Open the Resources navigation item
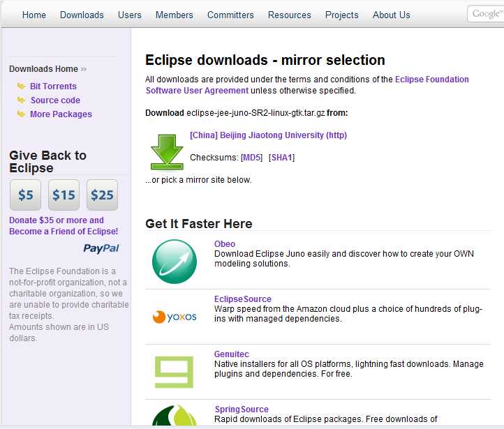The width and height of the screenshot is (504, 429). coord(289,15)
